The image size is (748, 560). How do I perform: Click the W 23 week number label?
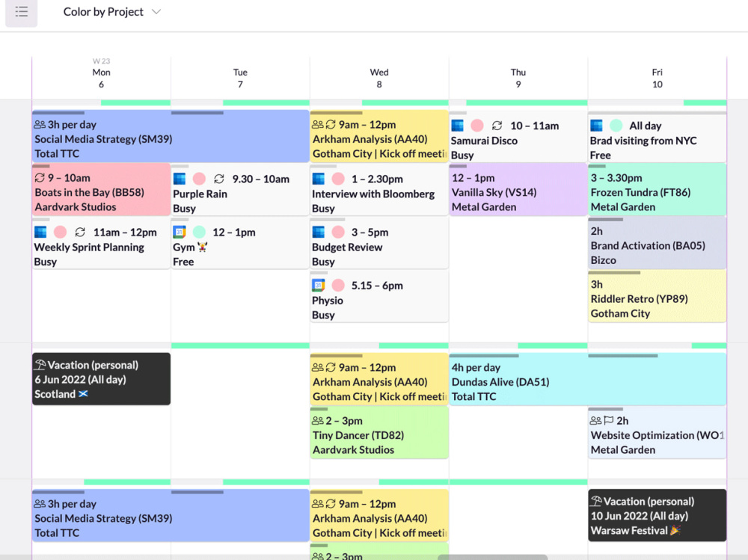(101, 61)
